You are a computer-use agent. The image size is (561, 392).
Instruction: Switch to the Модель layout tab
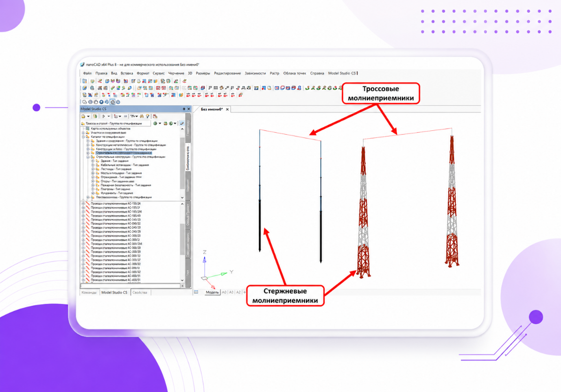click(x=212, y=292)
